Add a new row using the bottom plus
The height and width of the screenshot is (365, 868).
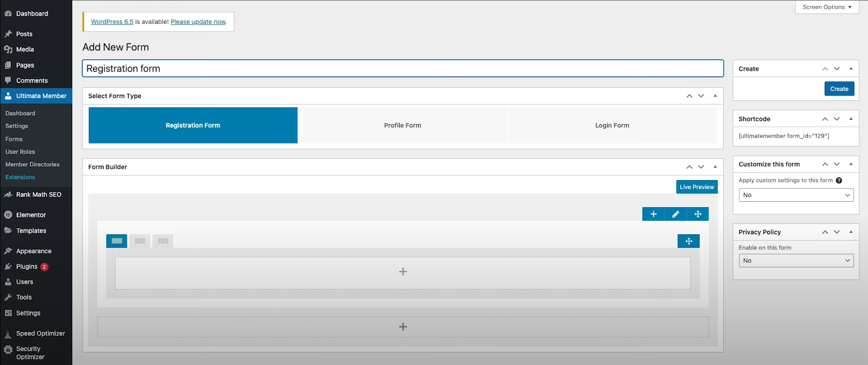403,327
